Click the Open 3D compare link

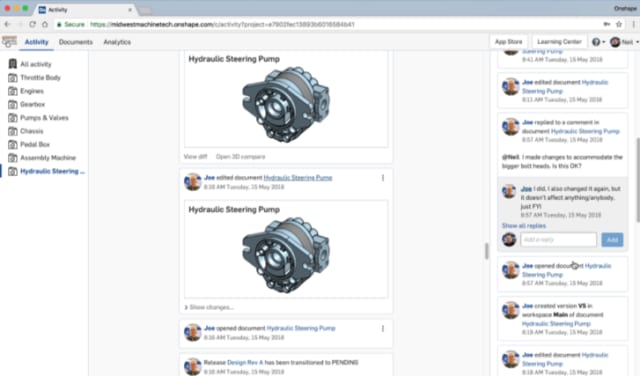coord(240,157)
